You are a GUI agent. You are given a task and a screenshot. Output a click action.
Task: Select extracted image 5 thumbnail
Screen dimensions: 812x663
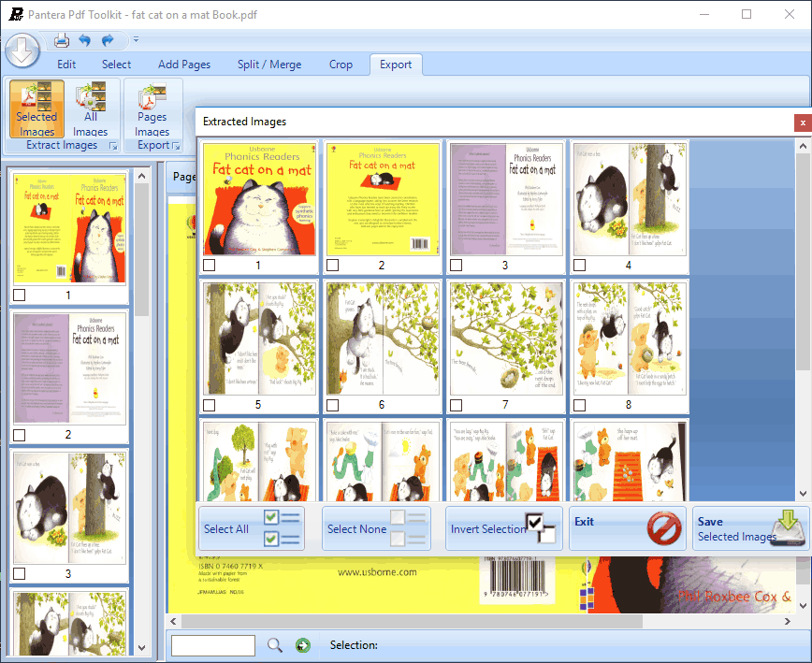point(259,339)
